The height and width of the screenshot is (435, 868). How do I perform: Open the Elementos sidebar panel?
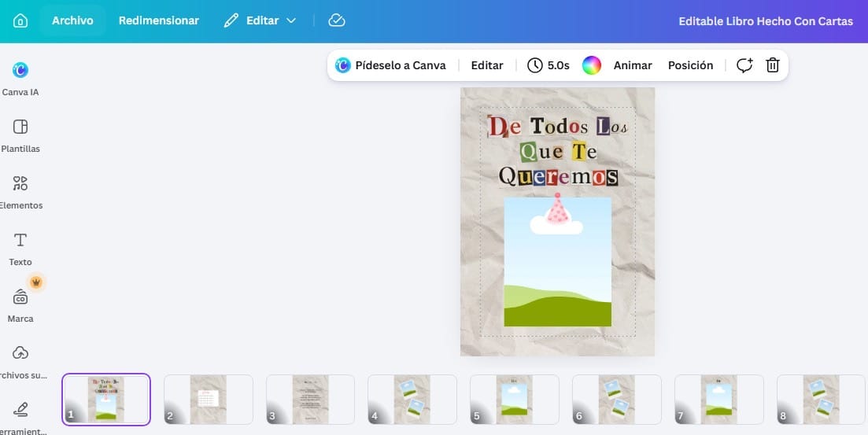pyautogui.click(x=20, y=192)
